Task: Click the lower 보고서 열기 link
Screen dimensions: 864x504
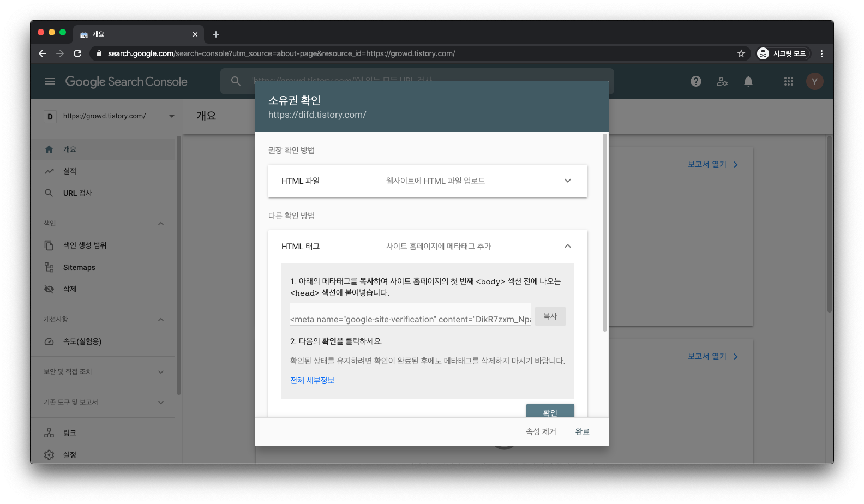Action: click(x=713, y=357)
